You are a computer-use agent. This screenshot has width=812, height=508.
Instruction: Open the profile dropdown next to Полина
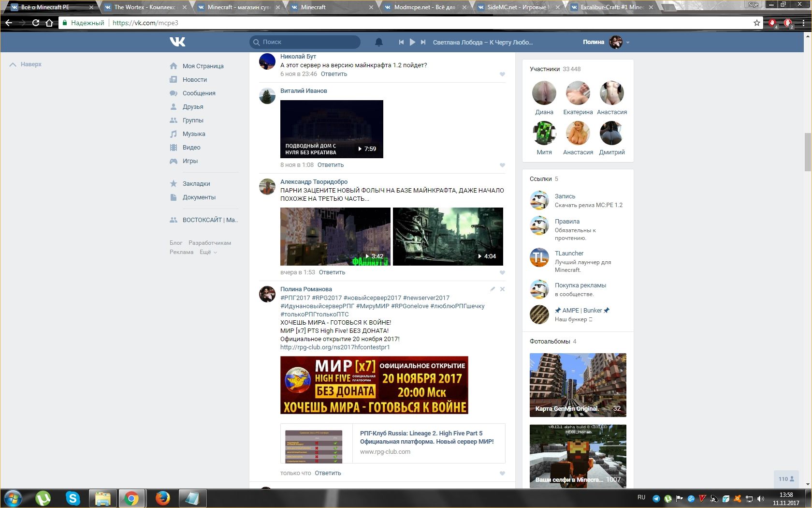tap(628, 43)
